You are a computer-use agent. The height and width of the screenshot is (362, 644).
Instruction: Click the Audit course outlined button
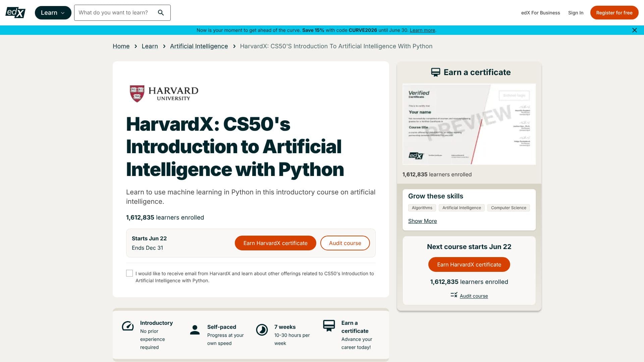pyautogui.click(x=345, y=243)
